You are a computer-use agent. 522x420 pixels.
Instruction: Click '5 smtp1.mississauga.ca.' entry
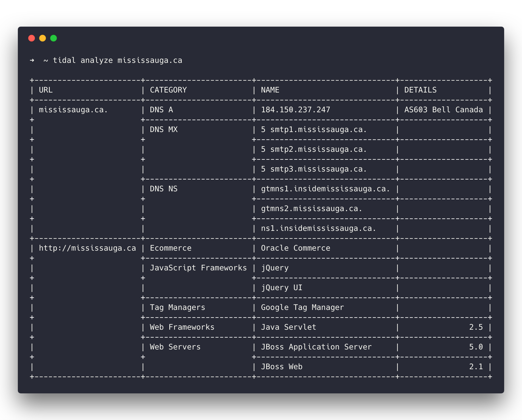point(314,130)
